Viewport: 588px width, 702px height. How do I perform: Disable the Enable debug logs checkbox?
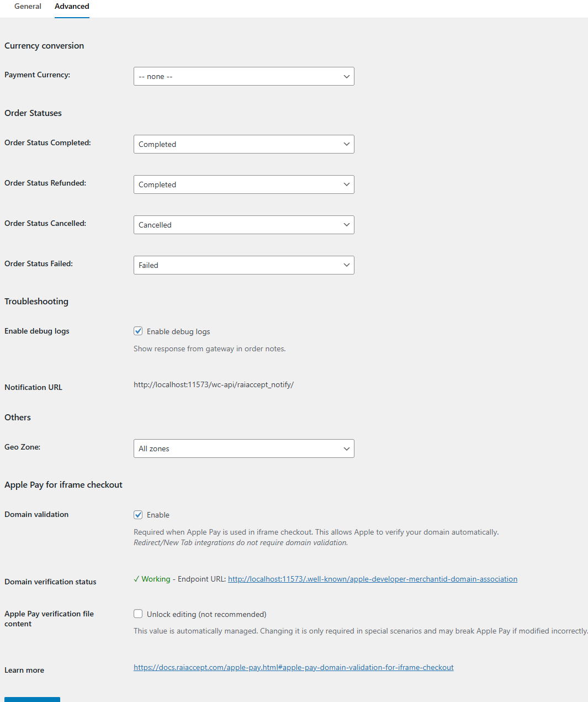[138, 331]
